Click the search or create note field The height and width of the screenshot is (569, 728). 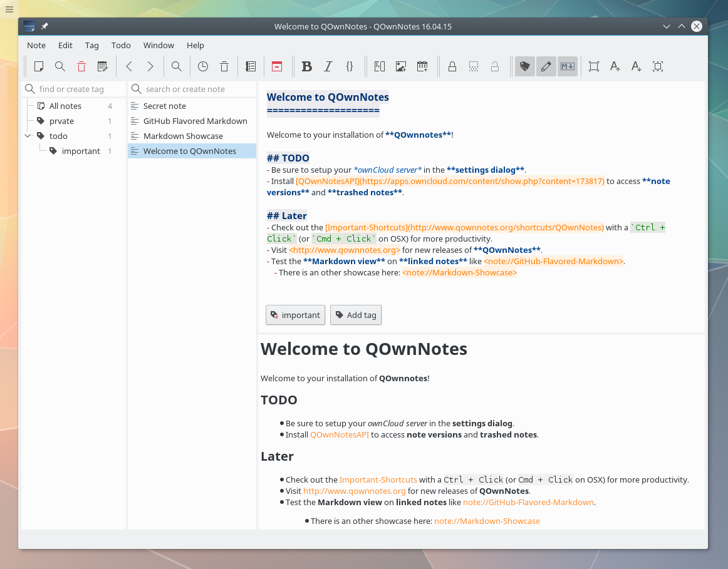coord(192,89)
